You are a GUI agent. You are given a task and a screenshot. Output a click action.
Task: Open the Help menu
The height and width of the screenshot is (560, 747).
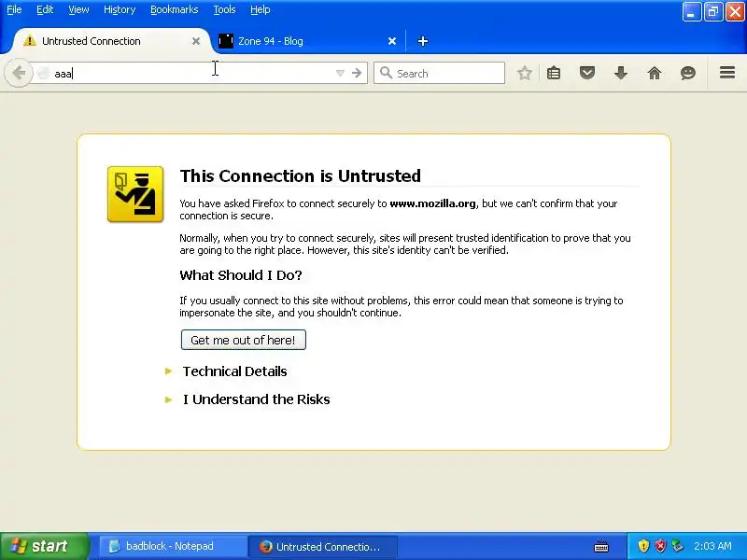point(261,9)
